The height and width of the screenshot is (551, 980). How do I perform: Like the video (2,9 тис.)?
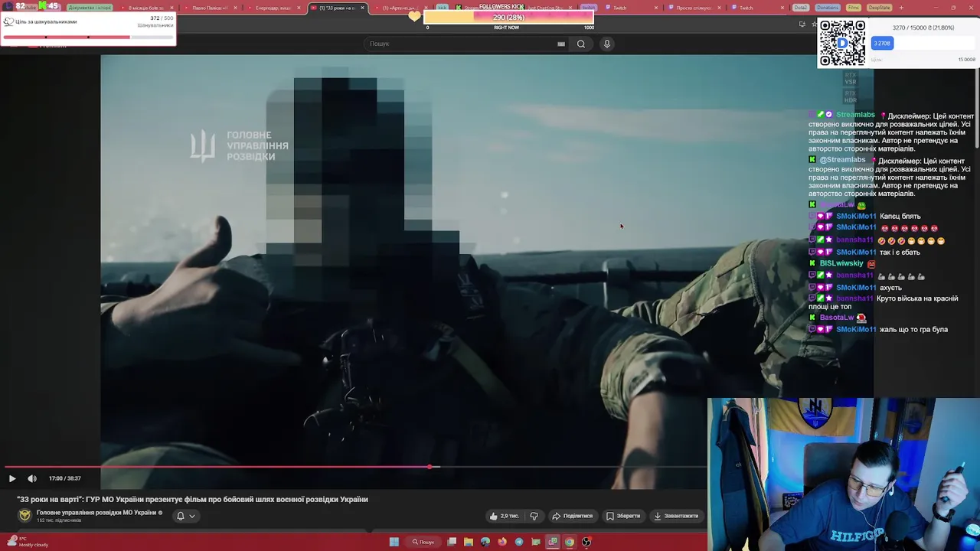505,516
